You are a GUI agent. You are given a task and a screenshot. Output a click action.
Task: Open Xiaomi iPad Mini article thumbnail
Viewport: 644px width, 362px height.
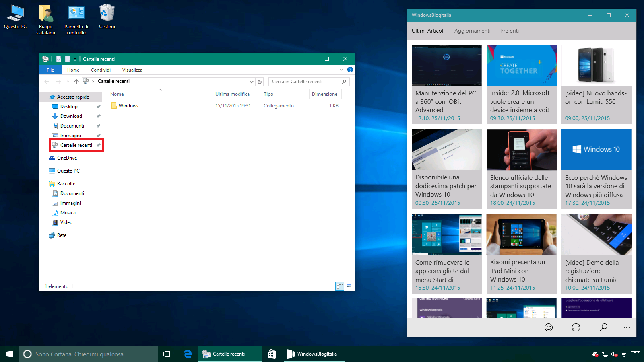[522, 234]
